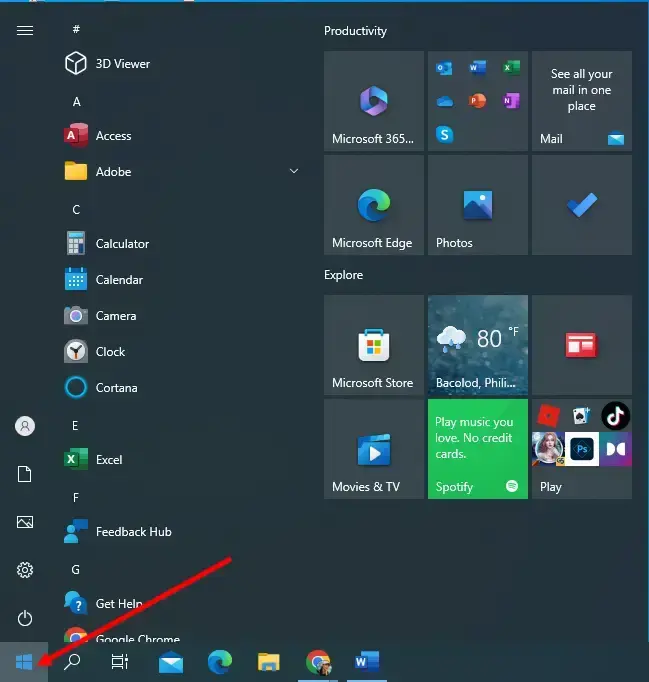
Task: Open Excel in the Office tile group
Action: coord(511,68)
